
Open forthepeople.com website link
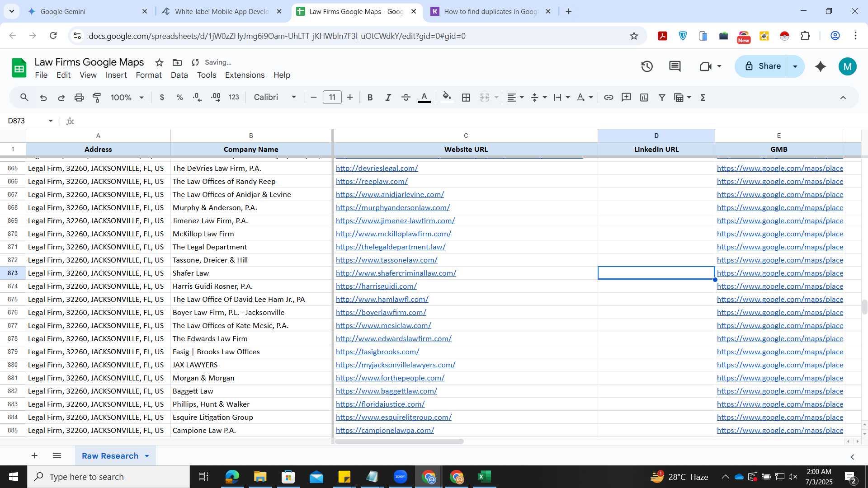pos(390,378)
